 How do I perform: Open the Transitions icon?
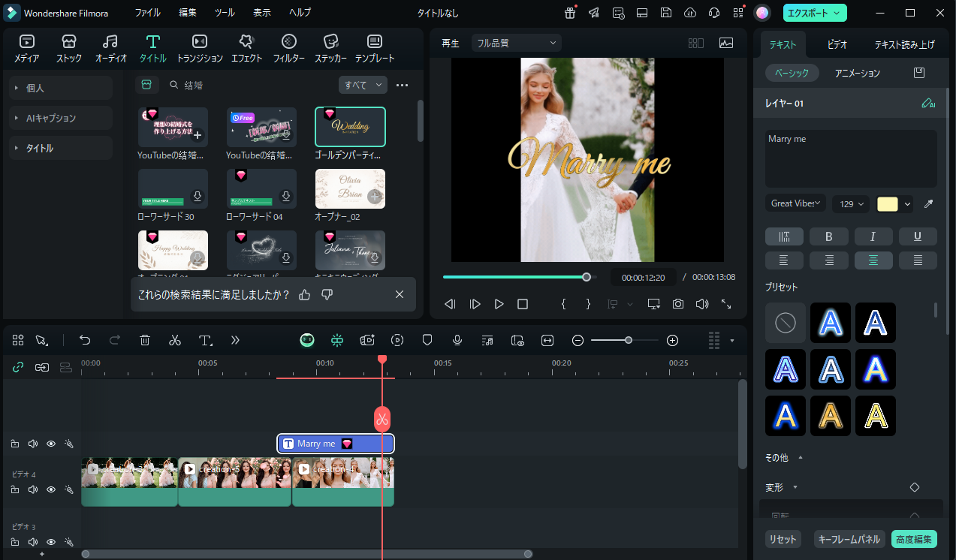point(200,41)
